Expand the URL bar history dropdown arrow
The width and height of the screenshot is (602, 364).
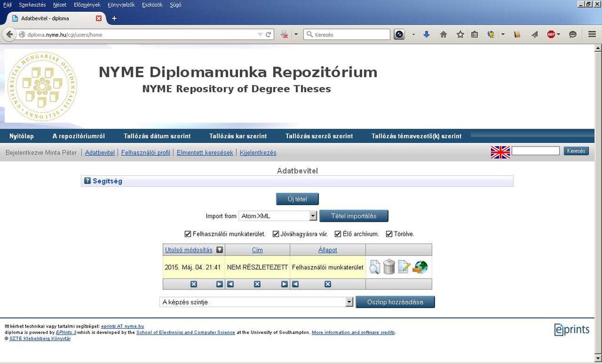[260, 35]
